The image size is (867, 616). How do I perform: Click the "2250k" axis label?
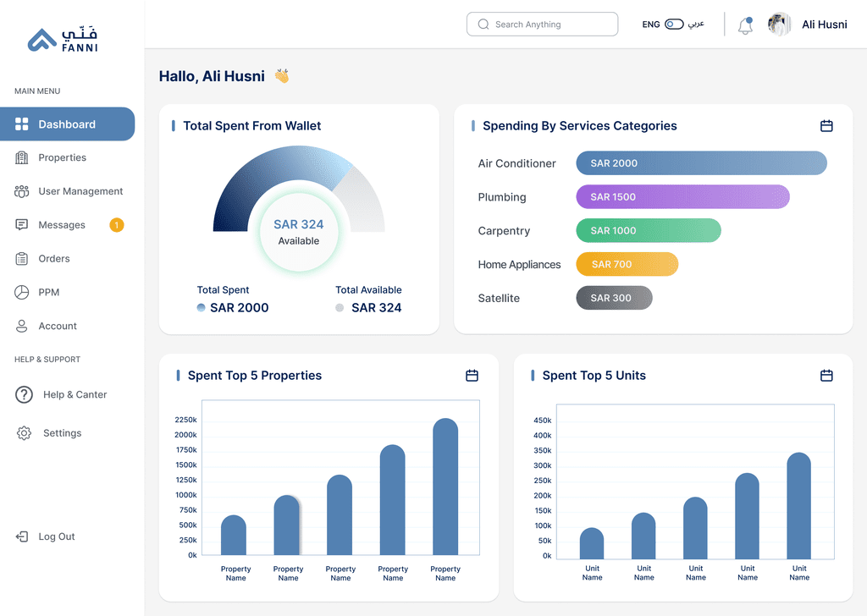click(185, 420)
